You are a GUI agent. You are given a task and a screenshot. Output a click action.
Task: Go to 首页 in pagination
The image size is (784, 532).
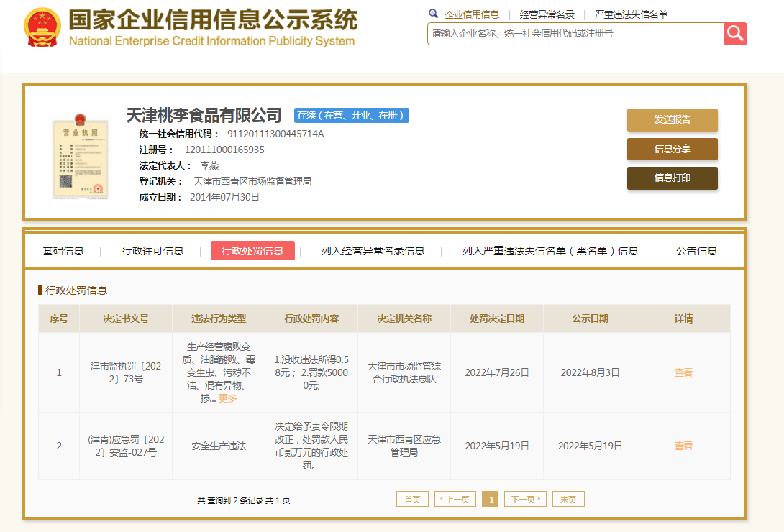(x=413, y=499)
